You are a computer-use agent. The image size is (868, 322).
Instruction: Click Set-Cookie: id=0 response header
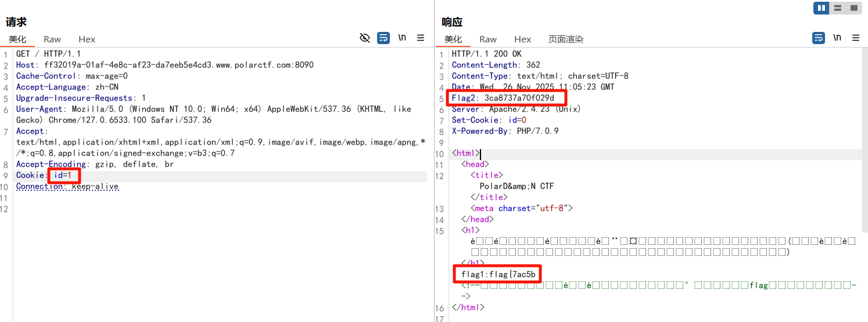(489, 120)
